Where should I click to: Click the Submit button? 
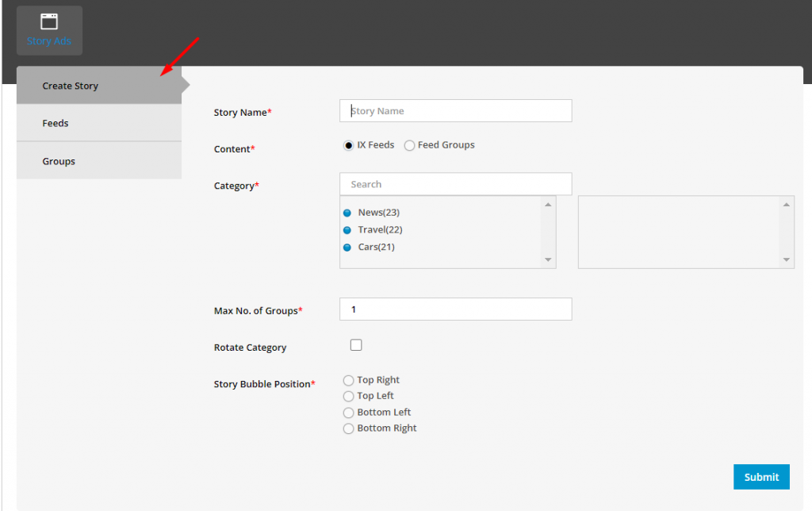click(x=761, y=477)
